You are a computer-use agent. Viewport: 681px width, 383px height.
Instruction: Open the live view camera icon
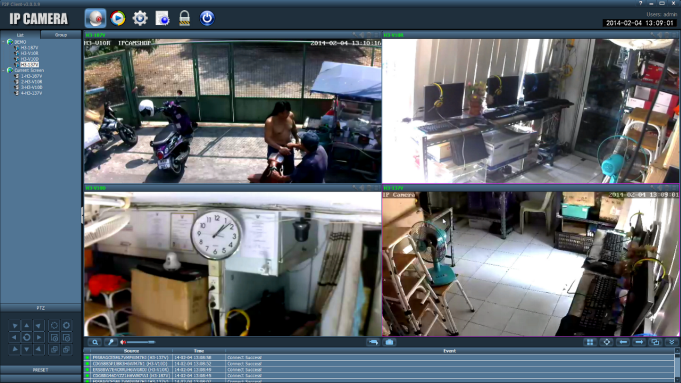click(95, 18)
